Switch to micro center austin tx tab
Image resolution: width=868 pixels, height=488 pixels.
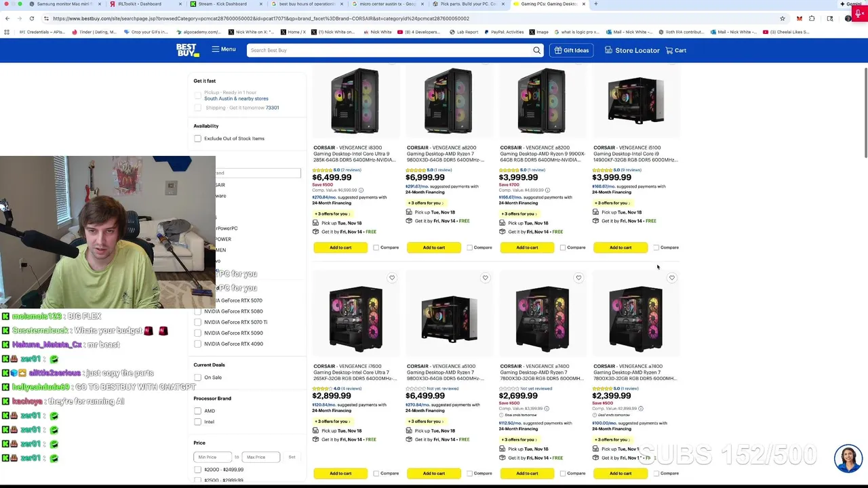tap(387, 4)
